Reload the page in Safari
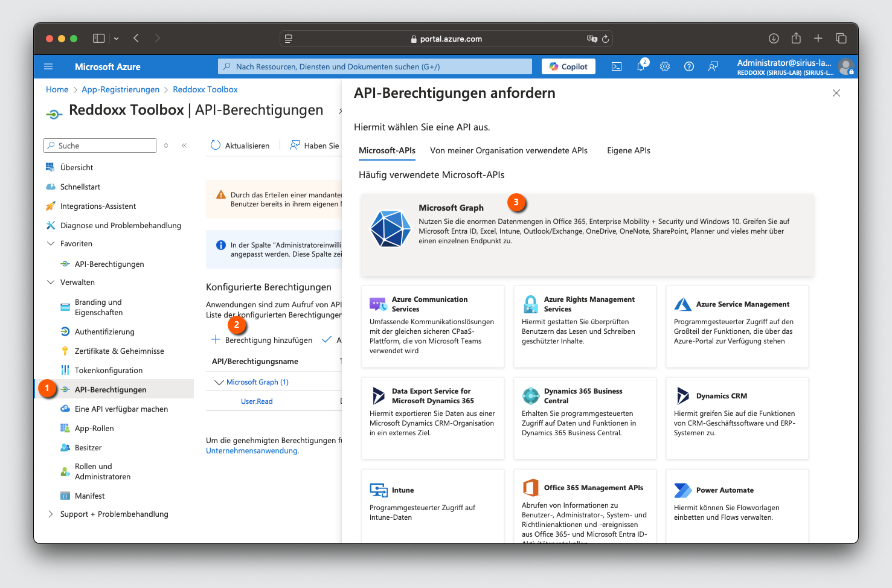The height and width of the screenshot is (588, 892). coord(605,39)
